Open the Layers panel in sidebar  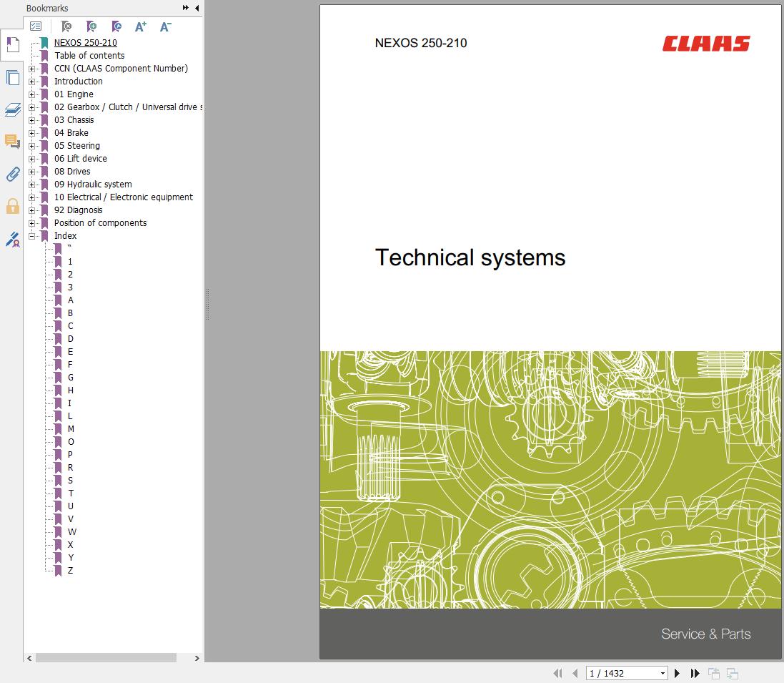(12, 110)
